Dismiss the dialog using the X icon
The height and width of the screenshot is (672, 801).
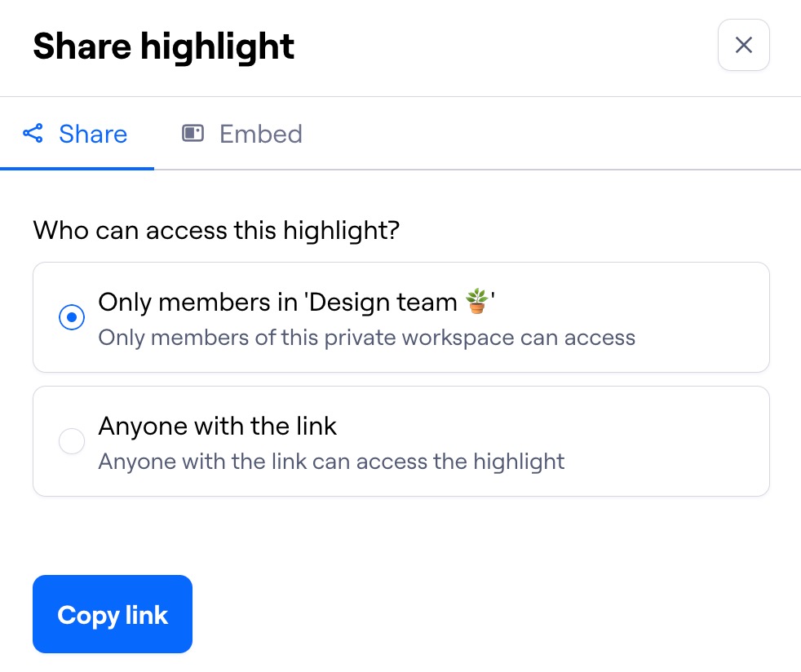pyautogui.click(x=743, y=45)
